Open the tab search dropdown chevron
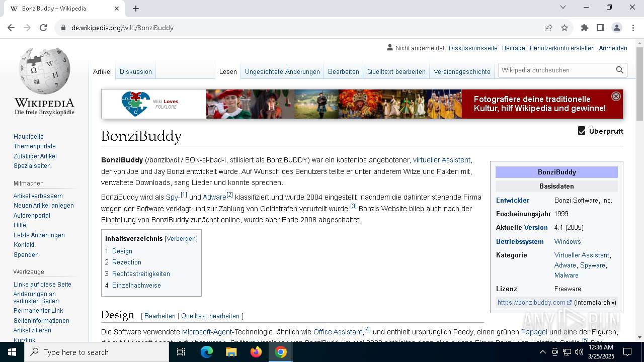The height and width of the screenshot is (362, 644). pos(563,7)
